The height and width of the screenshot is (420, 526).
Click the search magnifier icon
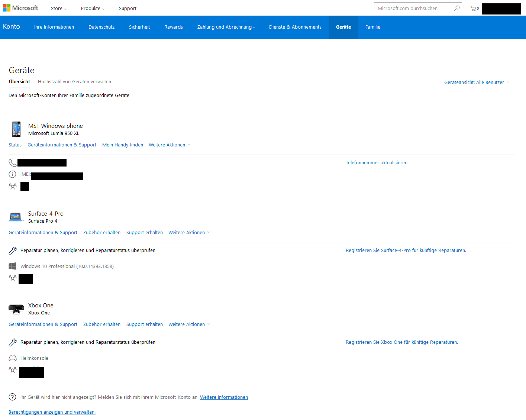click(456, 8)
